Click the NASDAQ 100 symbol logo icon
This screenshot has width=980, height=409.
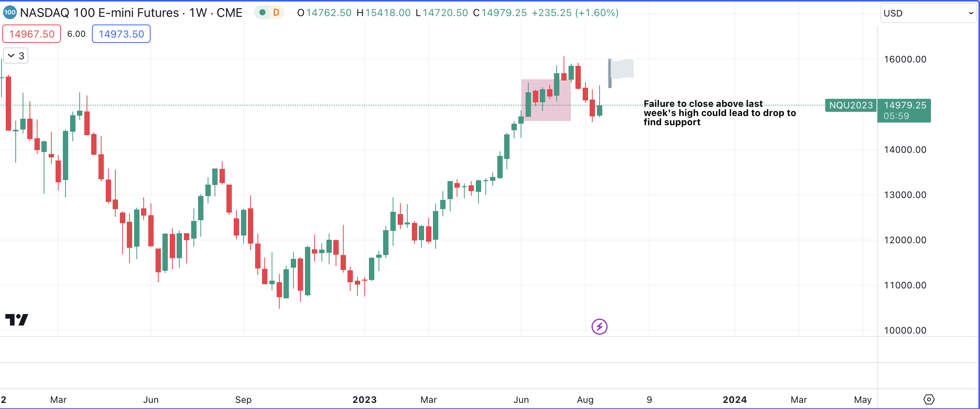tap(10, 13)
